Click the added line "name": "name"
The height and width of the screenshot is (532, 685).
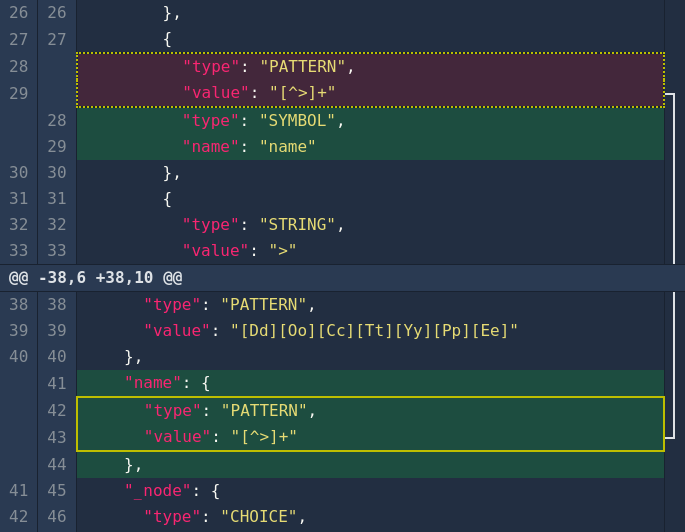tap(370, 147)
